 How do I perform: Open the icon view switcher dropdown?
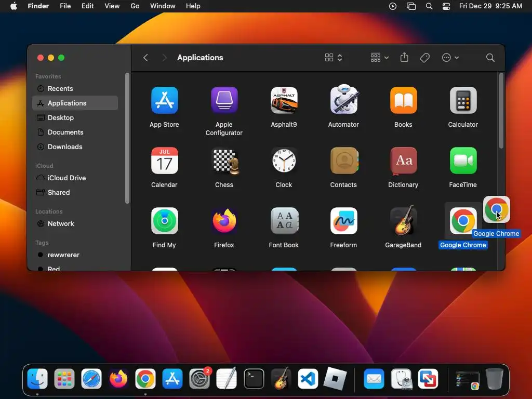pos(333,58)
